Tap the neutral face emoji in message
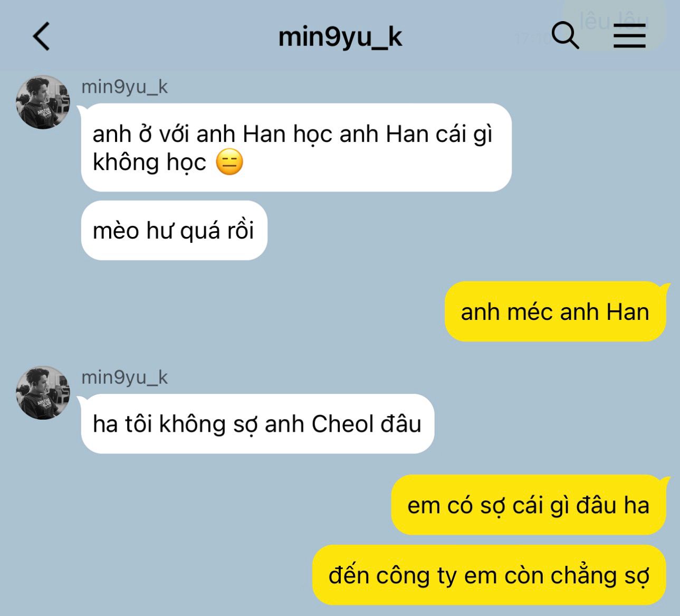680x616 pixels. click(x=229, y=162)
